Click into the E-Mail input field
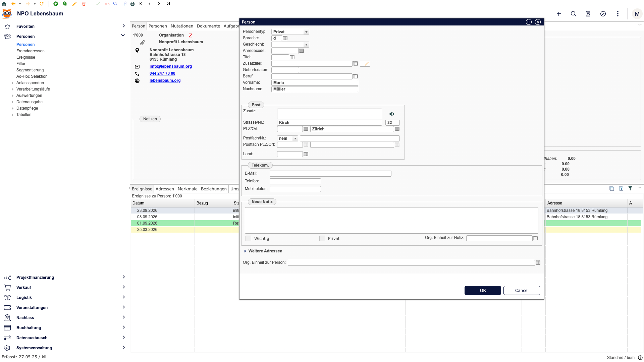 click(330, 174)
